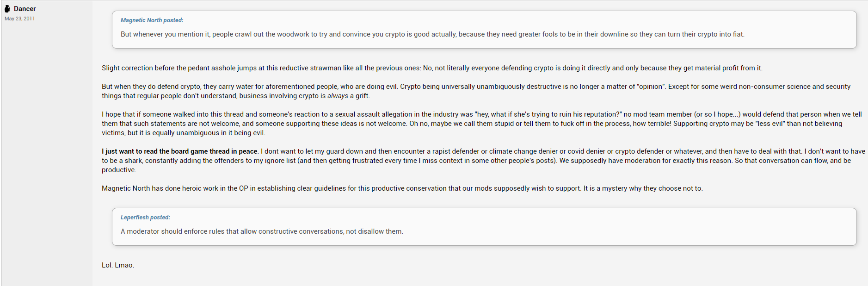Open Dancer's user profile name

point(25,9)
